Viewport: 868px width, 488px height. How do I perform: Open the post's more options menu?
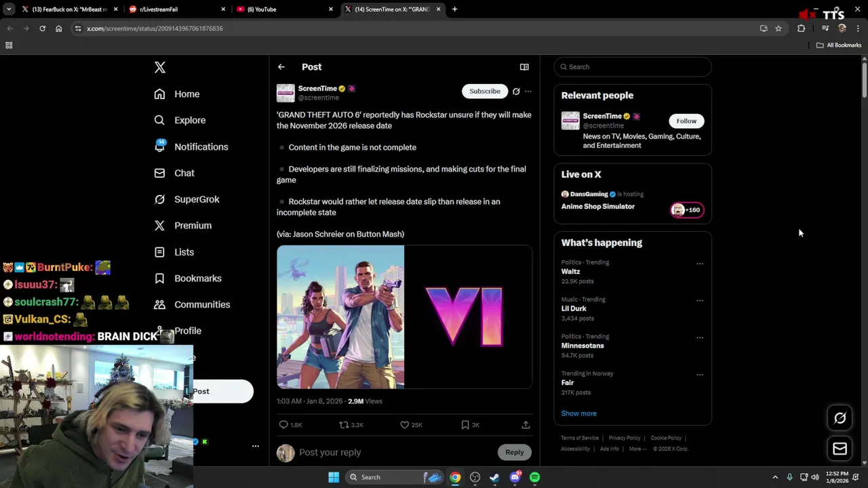tap(528, 91)
